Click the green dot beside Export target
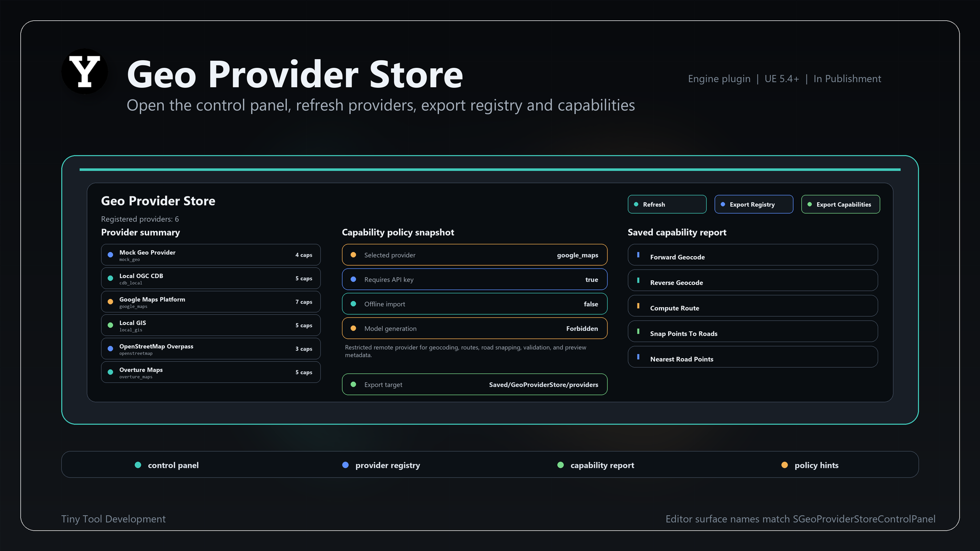980x551 pixels. coord(353,384)
